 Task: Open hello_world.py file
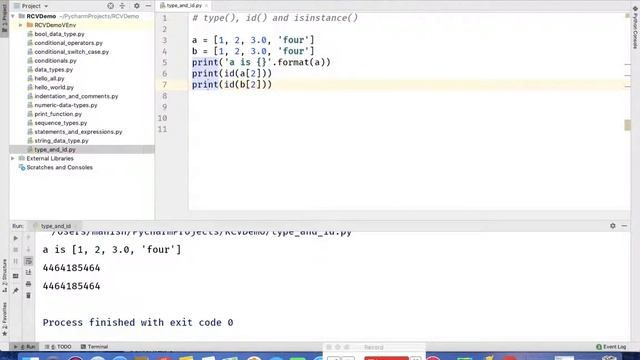pyautogui.click(x=54, y=87)
